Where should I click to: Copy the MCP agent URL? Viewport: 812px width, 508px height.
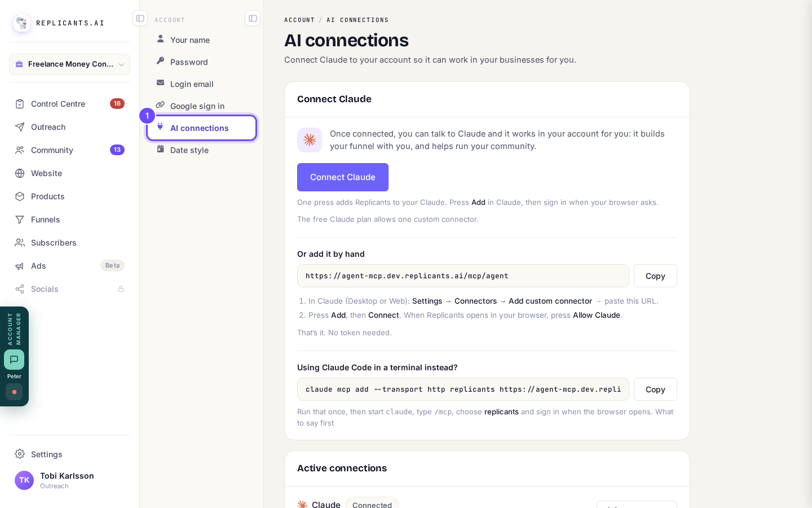click(655, 276)
